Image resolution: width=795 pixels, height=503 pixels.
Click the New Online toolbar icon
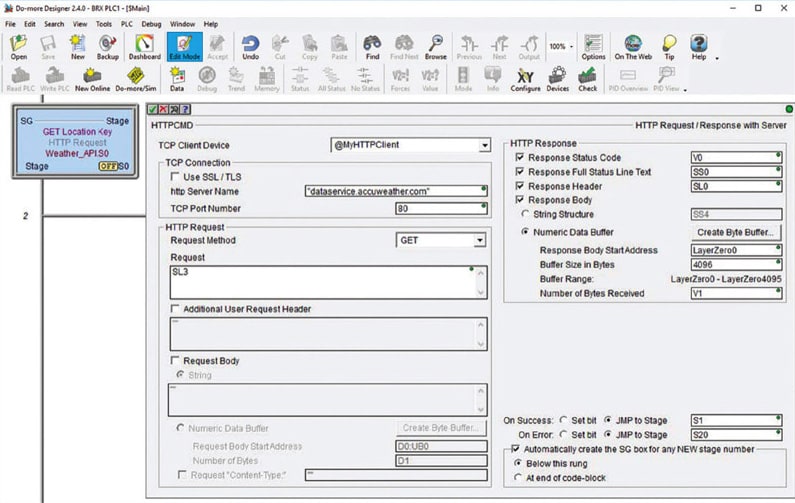[x=92, y=80]
